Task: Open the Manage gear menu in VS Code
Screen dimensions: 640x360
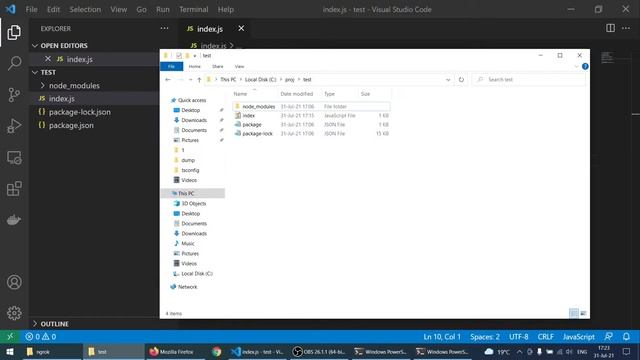Action: 14,313
